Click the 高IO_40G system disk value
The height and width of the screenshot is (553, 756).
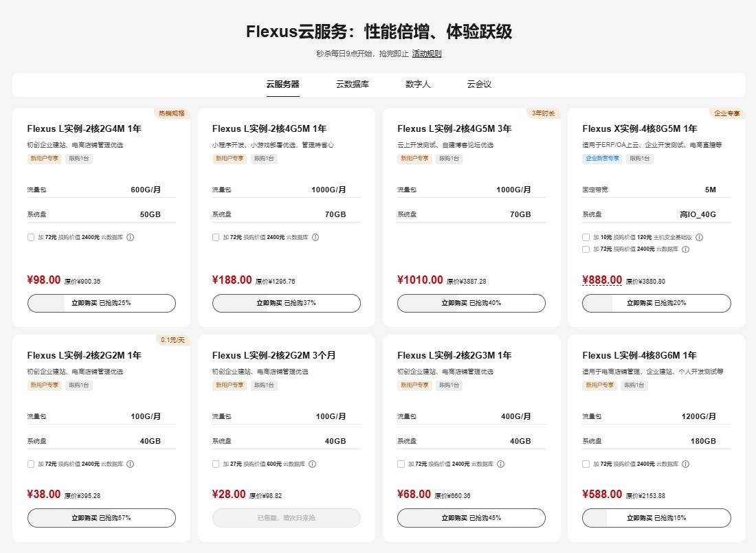(x=698, y=214)
